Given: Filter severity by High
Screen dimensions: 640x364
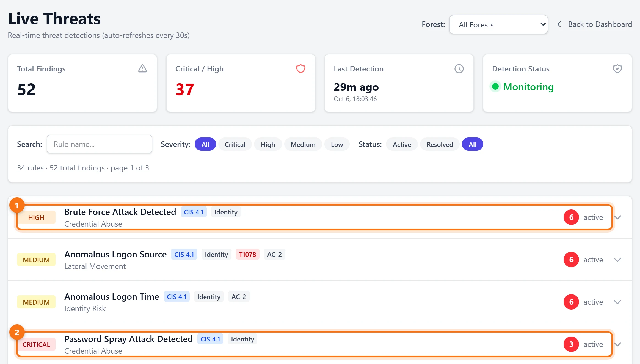Looking at the screenshot, I should (268, 144).
